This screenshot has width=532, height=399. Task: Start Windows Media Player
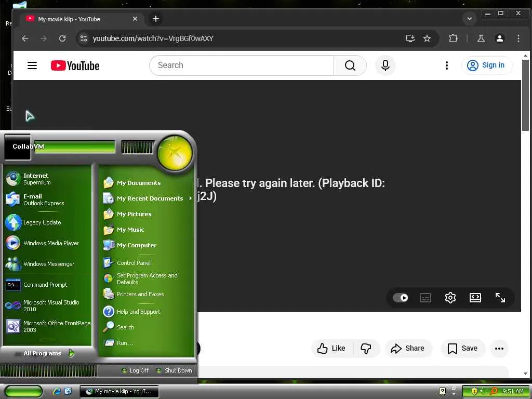[47, 243]
